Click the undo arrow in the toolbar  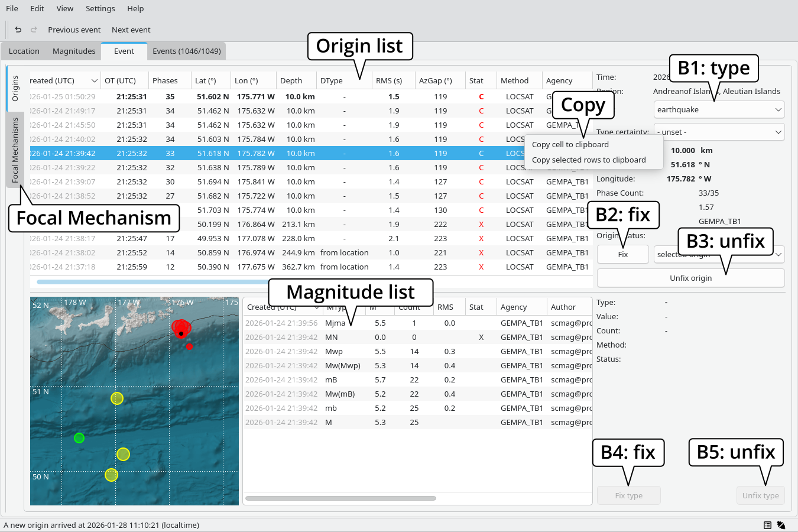click(18, 30)
